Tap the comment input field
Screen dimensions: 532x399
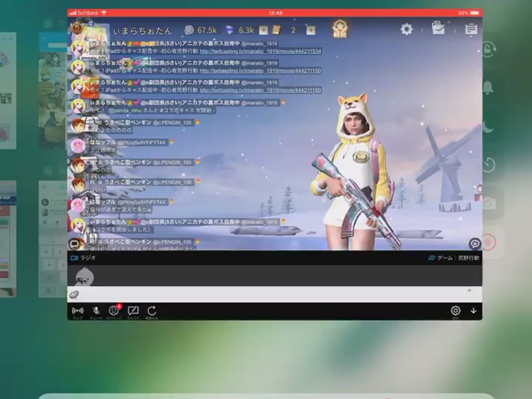pos(275,294)
